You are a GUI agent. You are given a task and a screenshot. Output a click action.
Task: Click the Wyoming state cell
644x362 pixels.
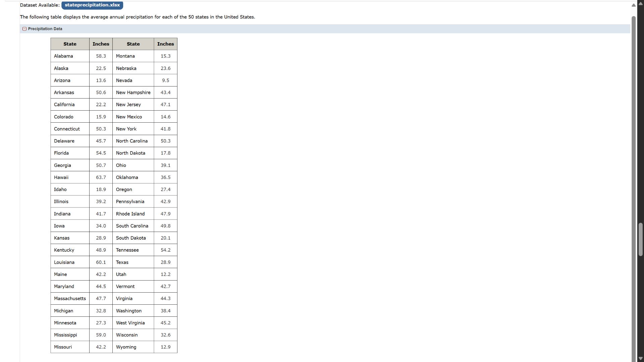click(126, 347)
